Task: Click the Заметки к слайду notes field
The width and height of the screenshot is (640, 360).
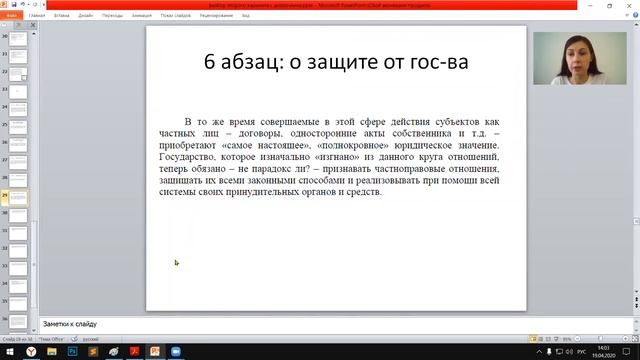Action: pos(336,324)
